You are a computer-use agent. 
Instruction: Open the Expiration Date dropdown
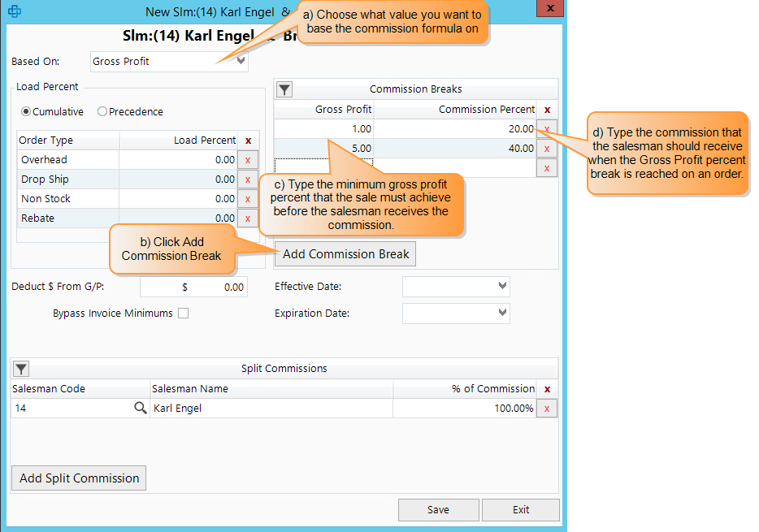pos(503,314)
